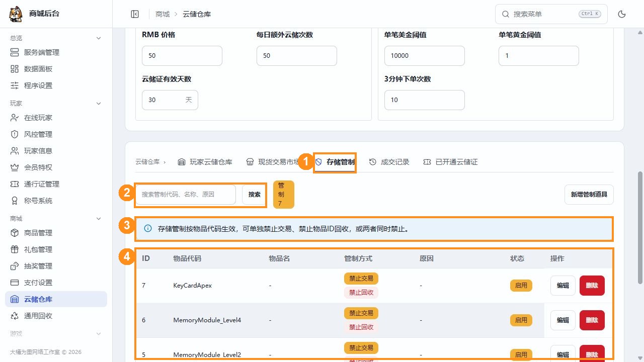Viewport: 644px width, 362px height.
Task: Click the 抽奖管理 lottery icon
Action: pos(15,266)
